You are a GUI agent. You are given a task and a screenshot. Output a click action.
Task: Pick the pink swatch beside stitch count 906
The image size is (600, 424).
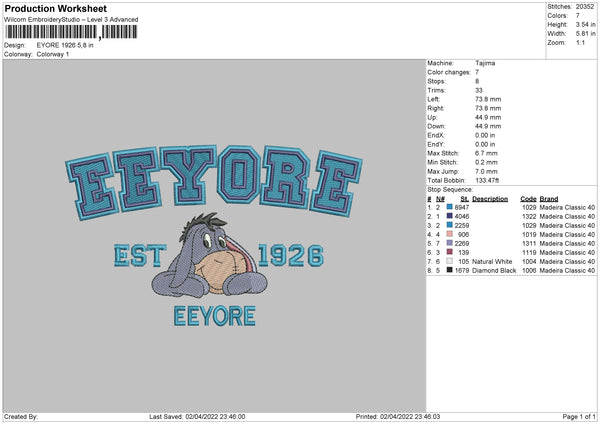450,234
